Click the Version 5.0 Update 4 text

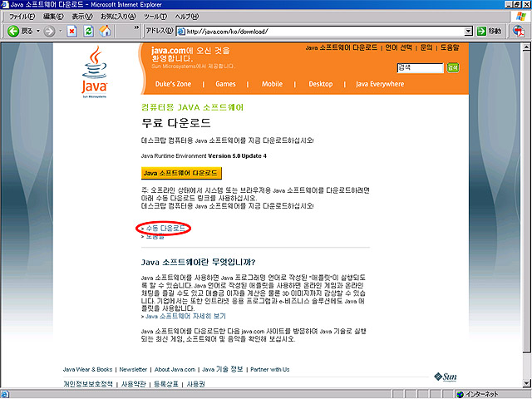coord(237,156)
